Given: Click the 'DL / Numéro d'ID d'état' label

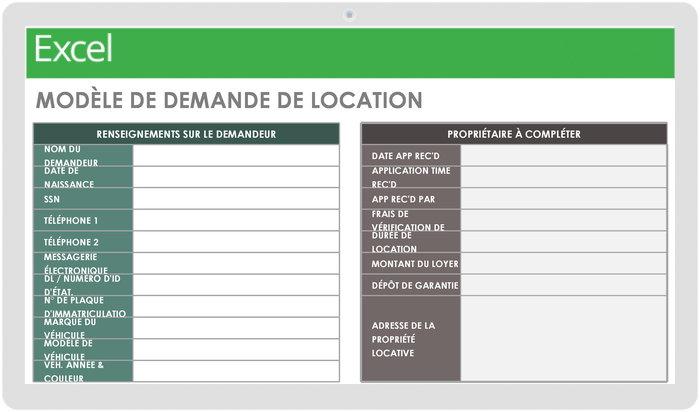Looking at the screenshot, I should click(x=83, y=285).
